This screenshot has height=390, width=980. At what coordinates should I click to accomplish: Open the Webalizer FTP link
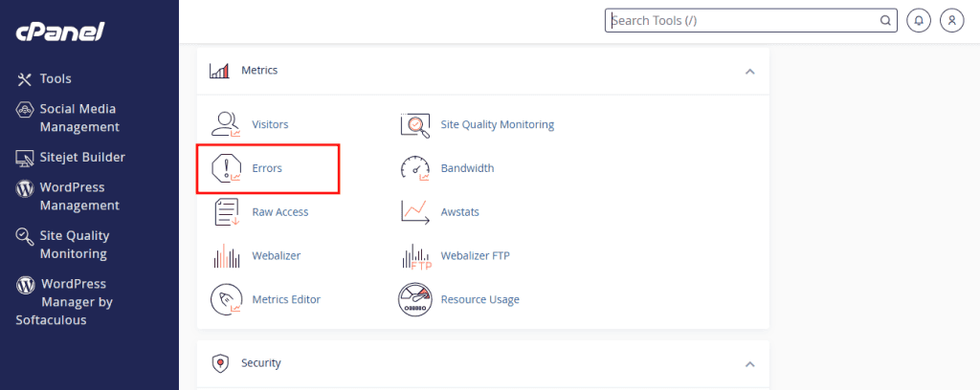click(475, 256)
